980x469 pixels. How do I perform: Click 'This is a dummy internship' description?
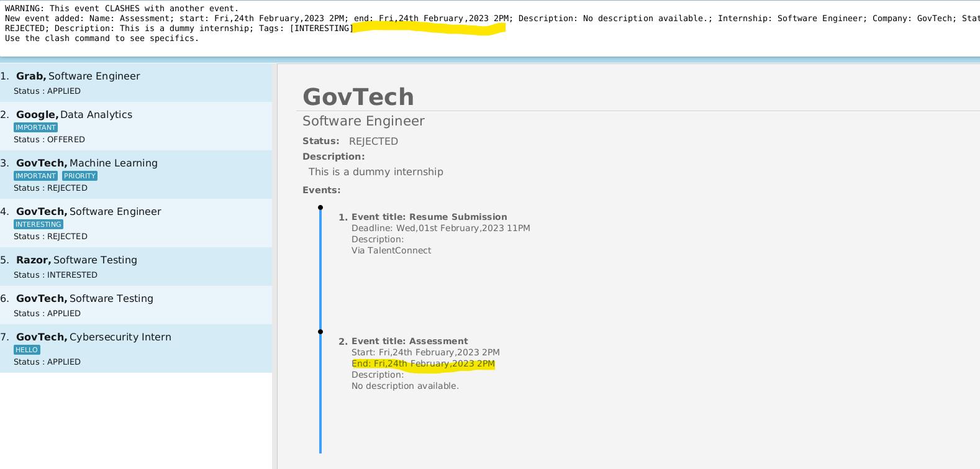pyautogui.click(x=376, y=172)
